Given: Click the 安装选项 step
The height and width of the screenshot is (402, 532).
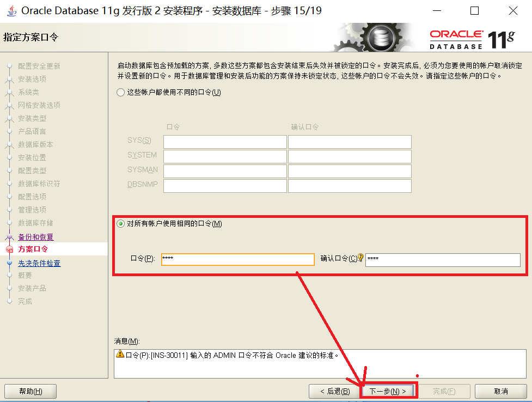Looking at the screenshot, I should [x=32, y=79].
